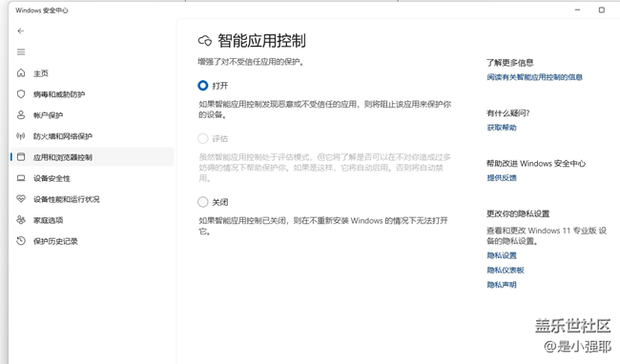The width and height of the screenshot is (620, 364).
Task: Click the 了解更多信息 heading text
Action: pyautogui.click(x=510, y=62)
